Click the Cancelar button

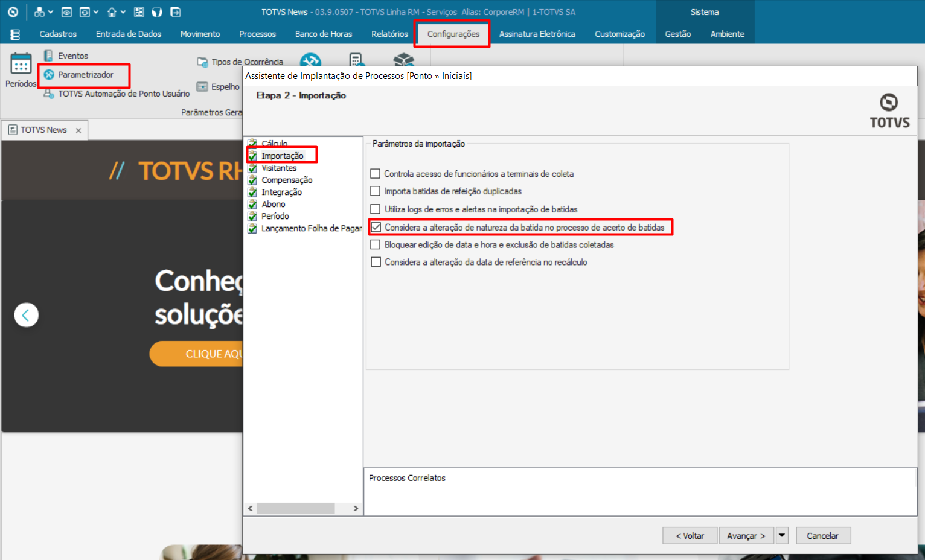click(x=823, y=535)
